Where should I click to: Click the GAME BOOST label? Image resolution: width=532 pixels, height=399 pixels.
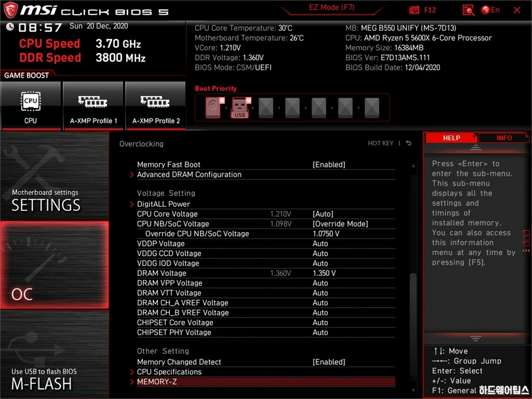26,75
